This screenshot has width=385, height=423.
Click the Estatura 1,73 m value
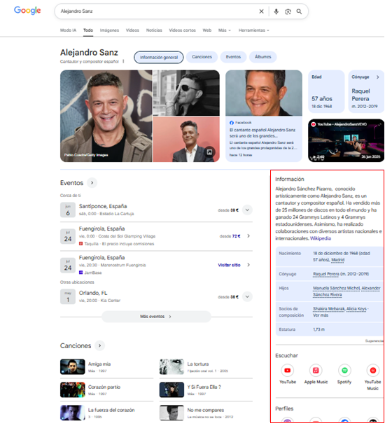coord(319,329)
